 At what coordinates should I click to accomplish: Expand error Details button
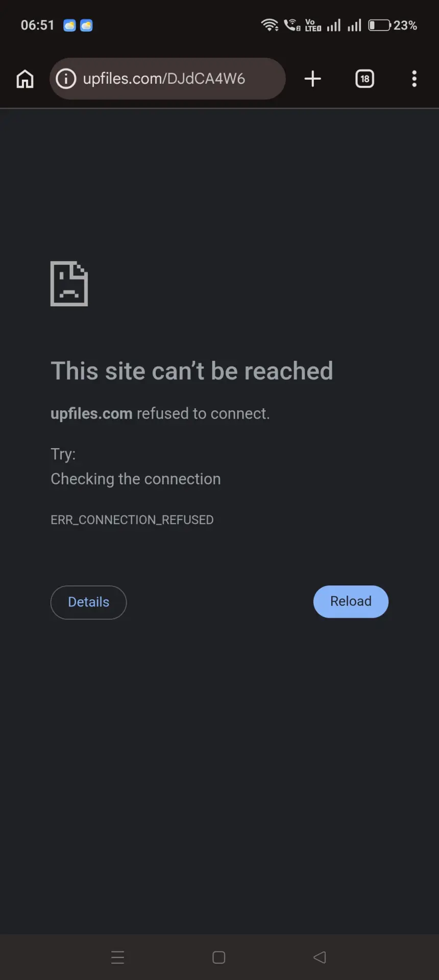tap(88, 602)
